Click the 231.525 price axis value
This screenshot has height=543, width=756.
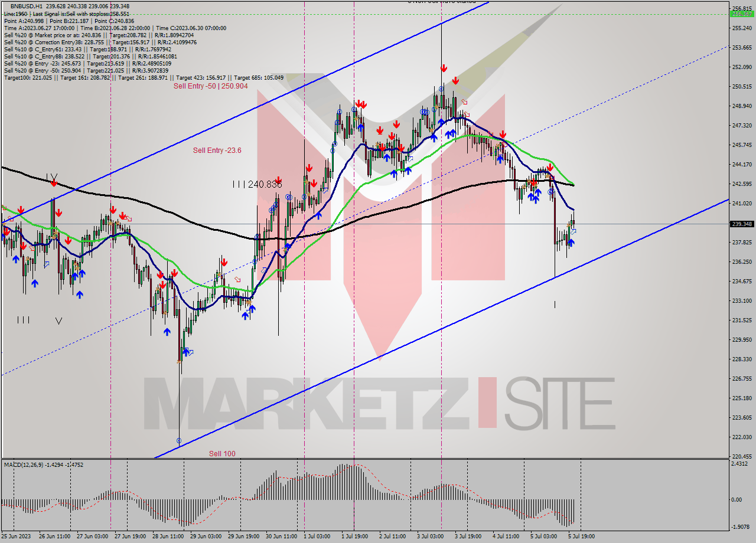tap(742, 320)
